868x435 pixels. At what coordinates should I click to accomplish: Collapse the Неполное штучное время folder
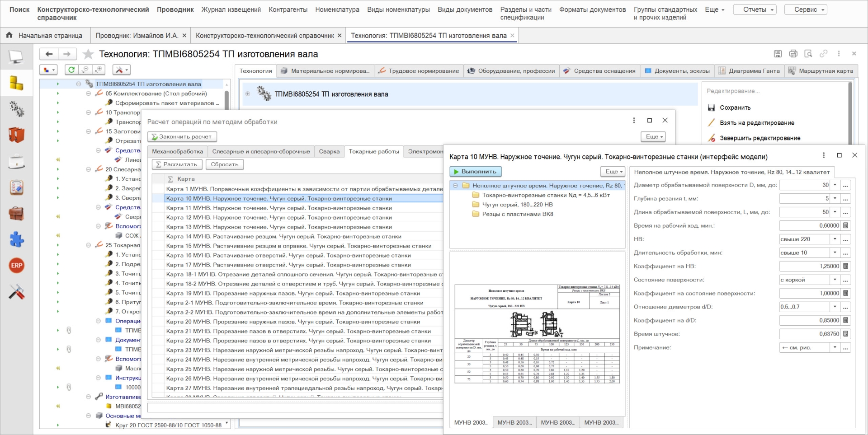(455, 186)
